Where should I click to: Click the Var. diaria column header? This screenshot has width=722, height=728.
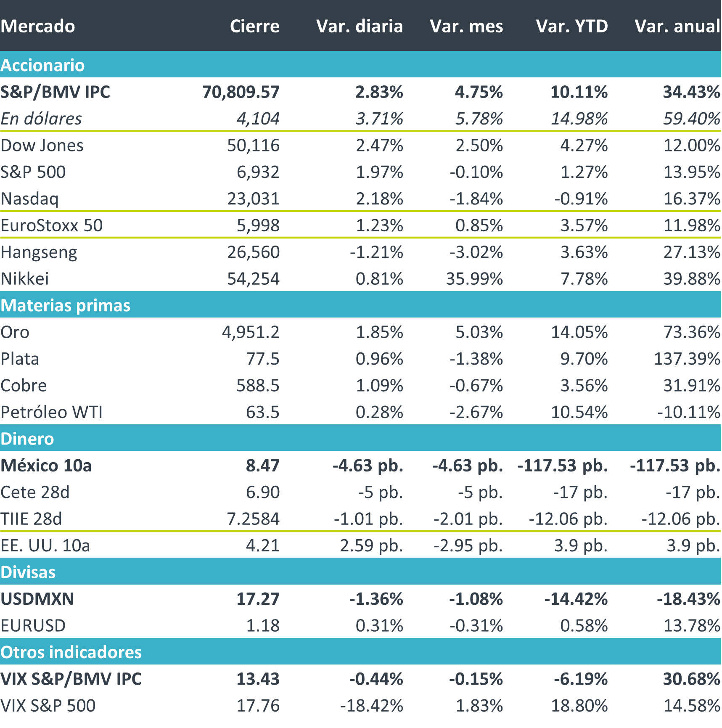click(360, 26)
